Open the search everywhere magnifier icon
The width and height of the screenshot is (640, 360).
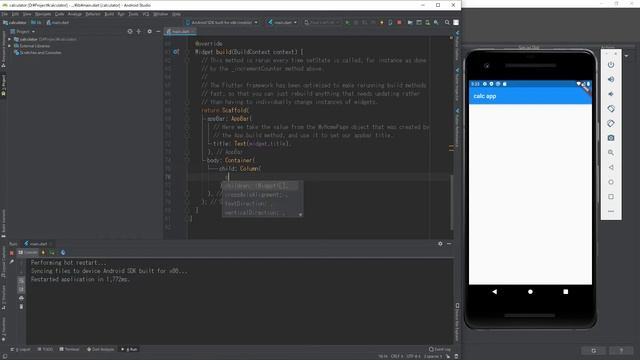447,22
